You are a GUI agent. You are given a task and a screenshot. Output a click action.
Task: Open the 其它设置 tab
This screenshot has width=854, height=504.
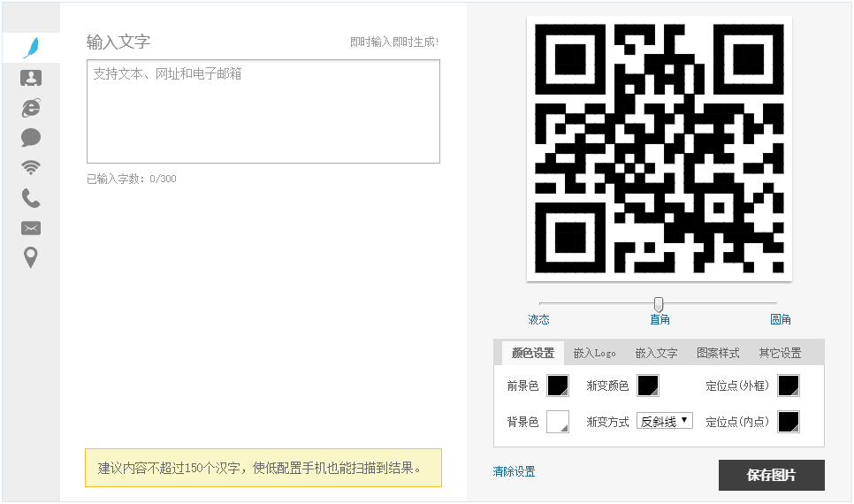780,353
